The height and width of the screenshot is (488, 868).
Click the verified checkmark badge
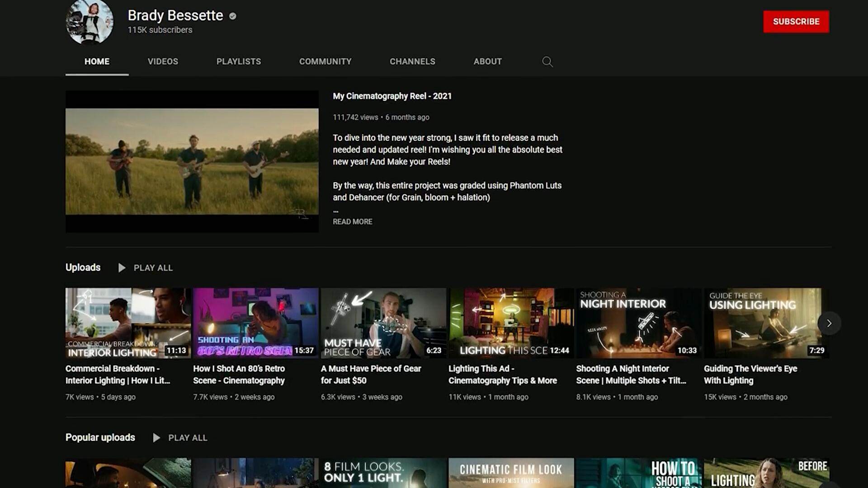point(233,16)
